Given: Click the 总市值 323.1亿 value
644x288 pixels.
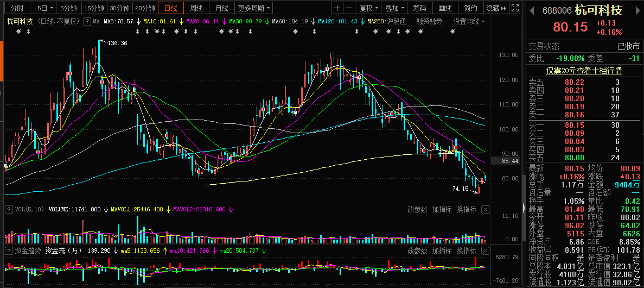Looking at the screenshot, I should click(626, 266).
